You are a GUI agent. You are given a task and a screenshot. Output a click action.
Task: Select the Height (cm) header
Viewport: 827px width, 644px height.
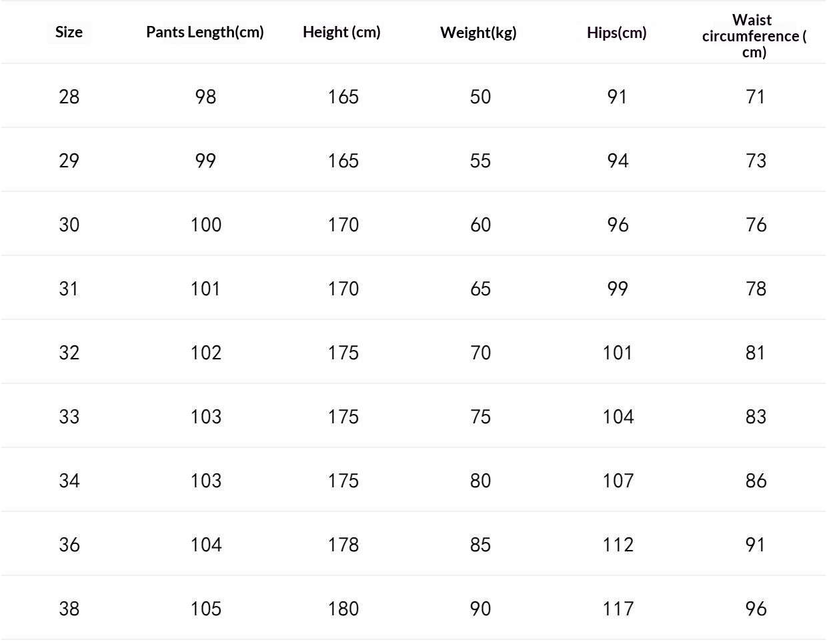341,32
